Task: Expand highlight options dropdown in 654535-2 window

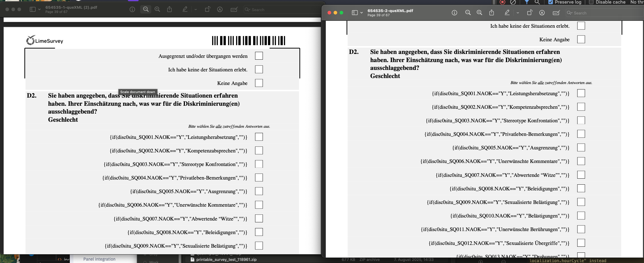Action: tap(518, 13)
